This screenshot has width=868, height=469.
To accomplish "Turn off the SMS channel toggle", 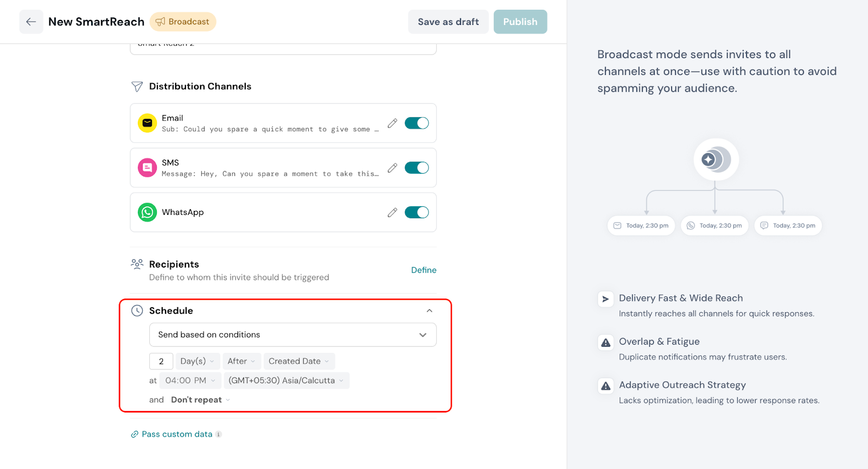I will point(417,168).
